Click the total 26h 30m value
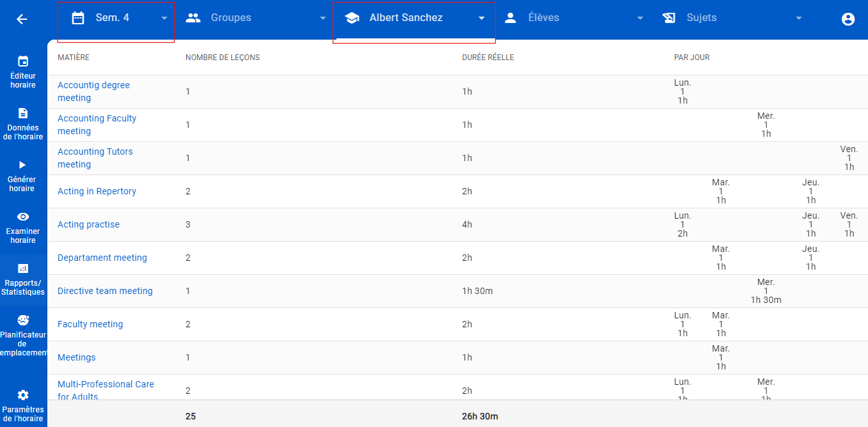 click(480, 416)
